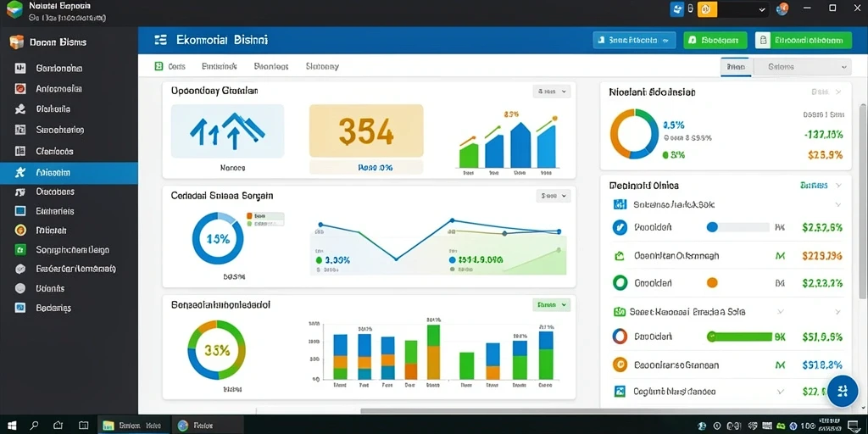Image resolution: width=868 pixels, height=434 pixels.
Task: Click the taskbar search magnifier icon
Action: pyautogui.click(x=34, y=426)
